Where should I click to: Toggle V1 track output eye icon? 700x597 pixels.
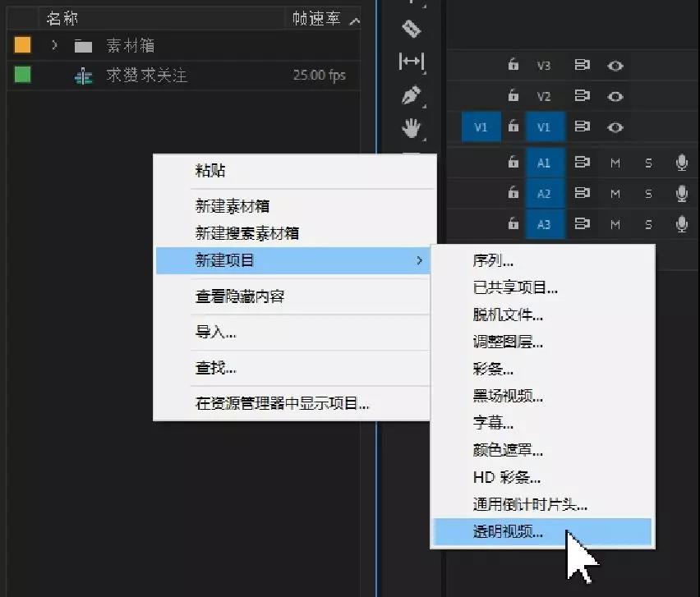click(615, 127)
